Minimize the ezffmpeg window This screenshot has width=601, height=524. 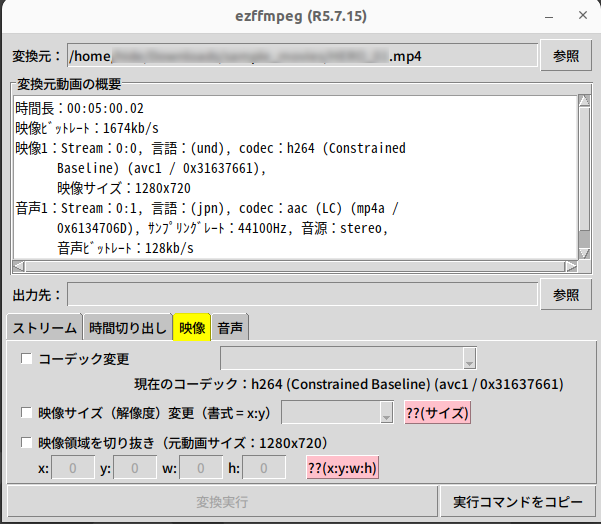546,16
